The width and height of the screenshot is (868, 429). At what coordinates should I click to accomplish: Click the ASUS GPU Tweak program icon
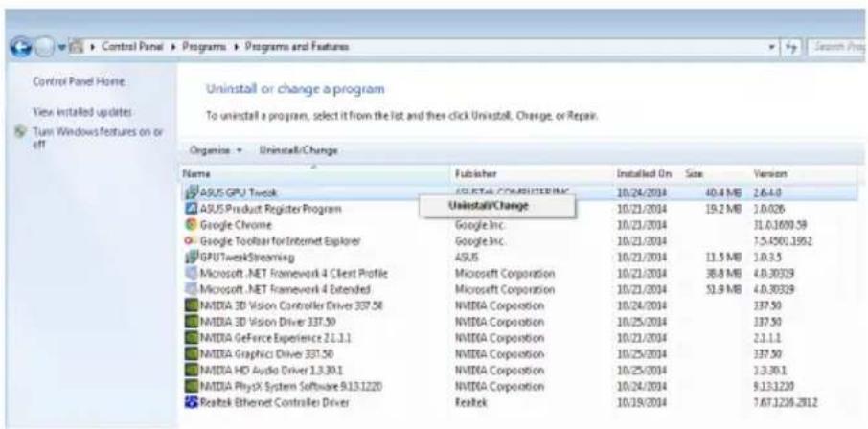click(x=191, y=192)
